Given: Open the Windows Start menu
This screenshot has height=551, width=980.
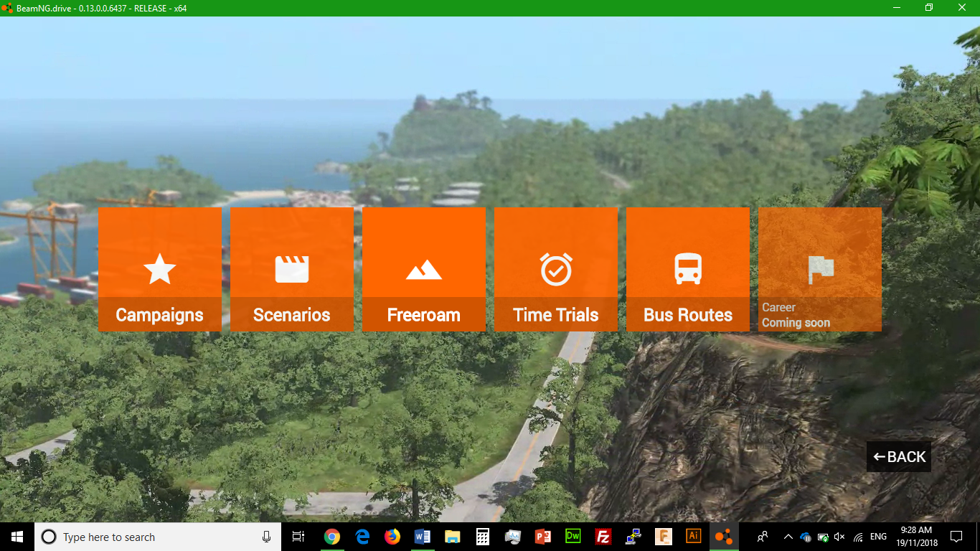Looking at the screenshot, I should [17, 537].
